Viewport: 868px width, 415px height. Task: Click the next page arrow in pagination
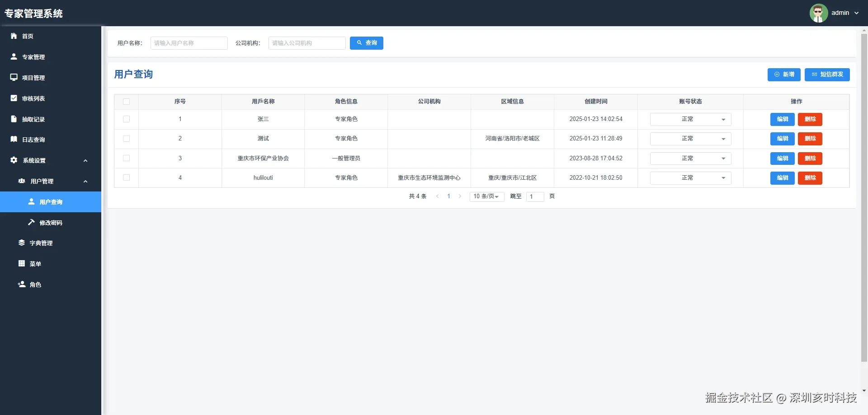pyautogui.click(x=460, y=196)
